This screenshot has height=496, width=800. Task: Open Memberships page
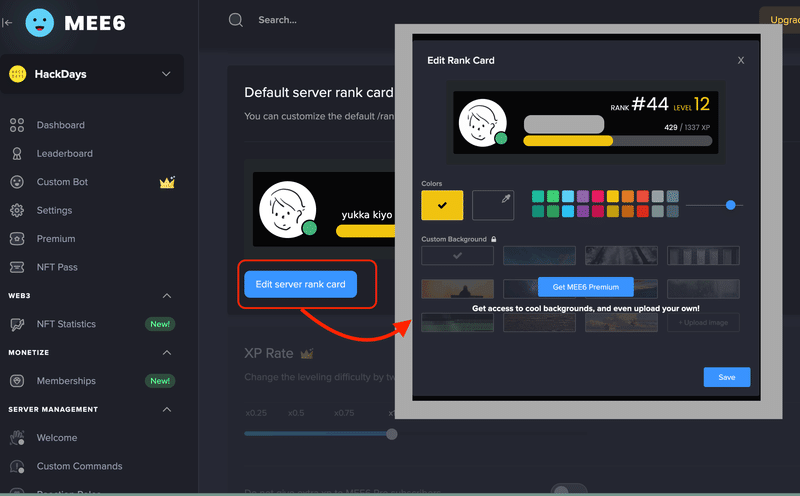tap(66, 381)
